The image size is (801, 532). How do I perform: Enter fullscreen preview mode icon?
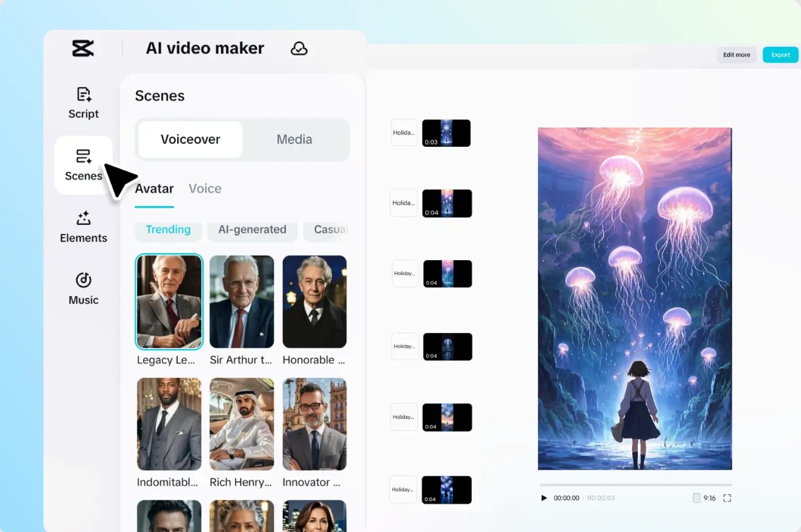(x=727, y=498)
